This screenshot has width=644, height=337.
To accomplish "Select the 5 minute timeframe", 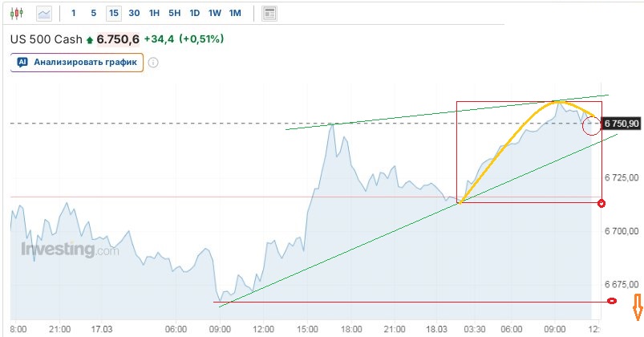I will pyautogui.click(x=93, y=13).
